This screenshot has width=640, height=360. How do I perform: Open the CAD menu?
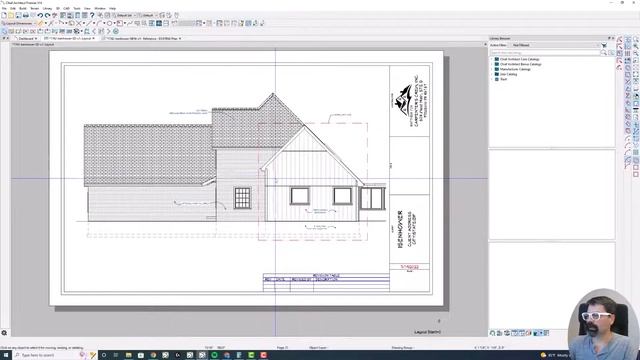[x=67, y=8]
